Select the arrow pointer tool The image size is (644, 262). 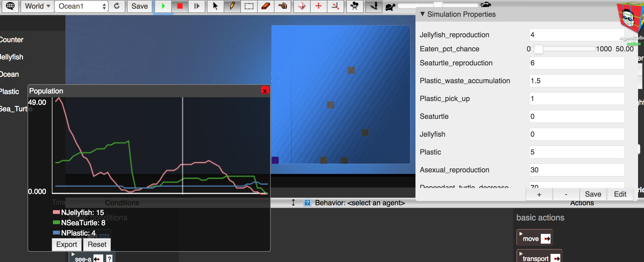[x=215, y=6]
